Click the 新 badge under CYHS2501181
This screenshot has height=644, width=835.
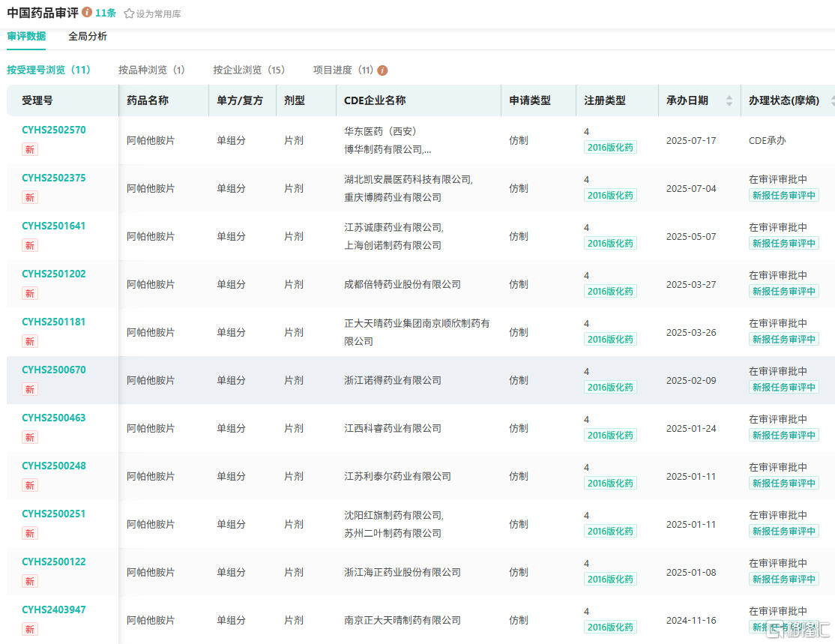[30, 341]
